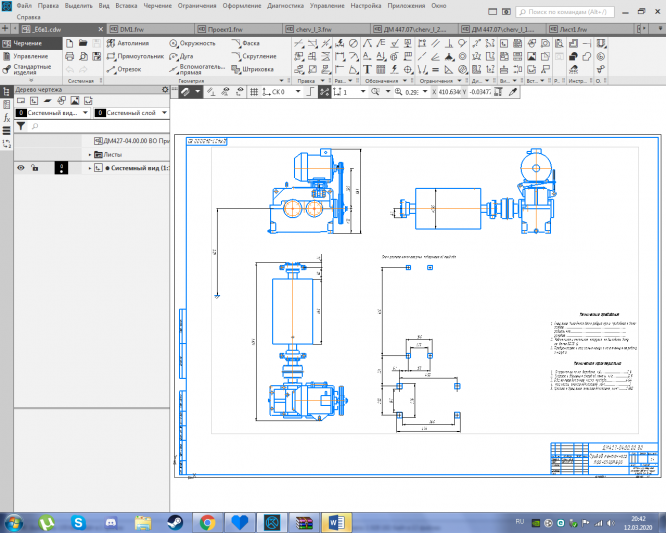Toggle the lock icon for Системный вид

[x=35, y=168]
